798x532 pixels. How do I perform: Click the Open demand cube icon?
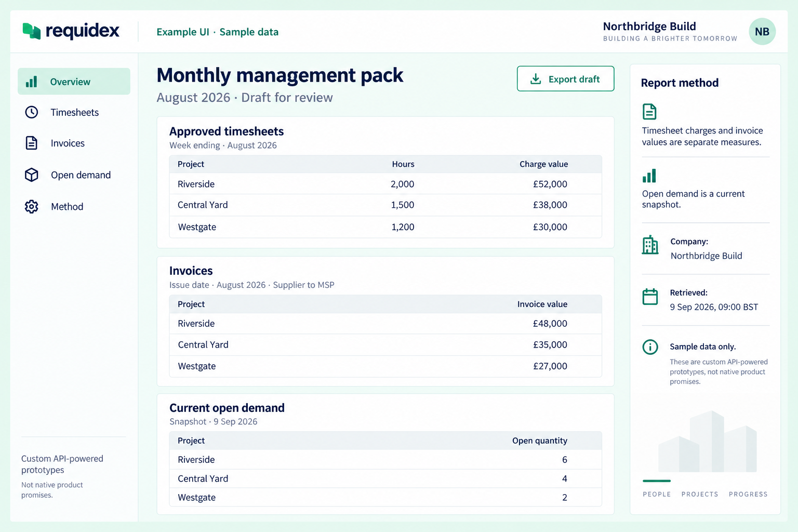pos(32,175)
